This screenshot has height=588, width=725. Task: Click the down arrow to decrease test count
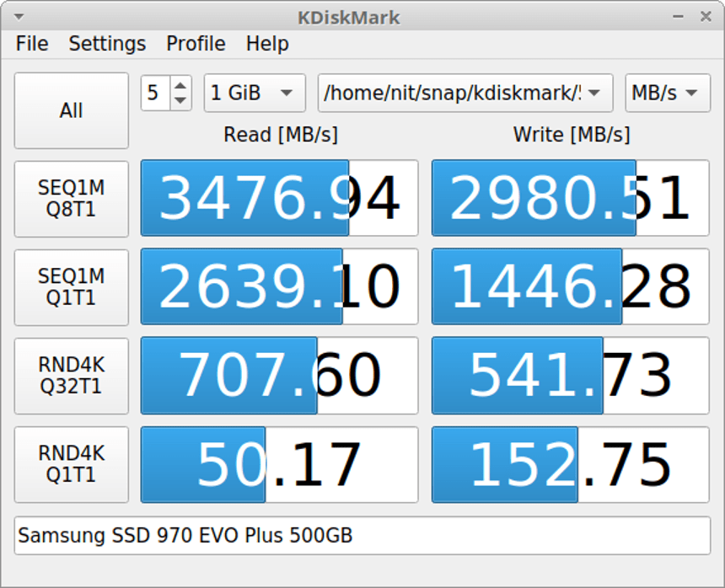pyautogui.click(x=180, y=100)
